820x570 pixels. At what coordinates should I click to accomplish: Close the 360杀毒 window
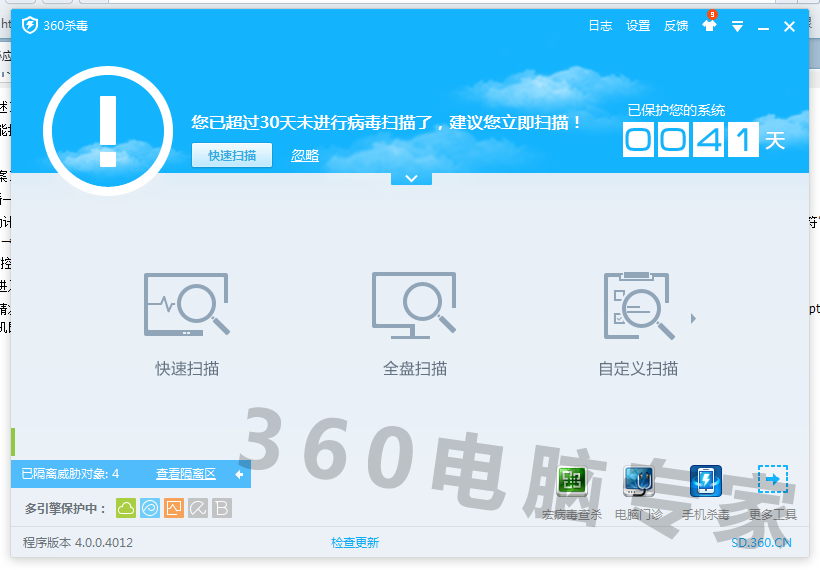[789, 26]
